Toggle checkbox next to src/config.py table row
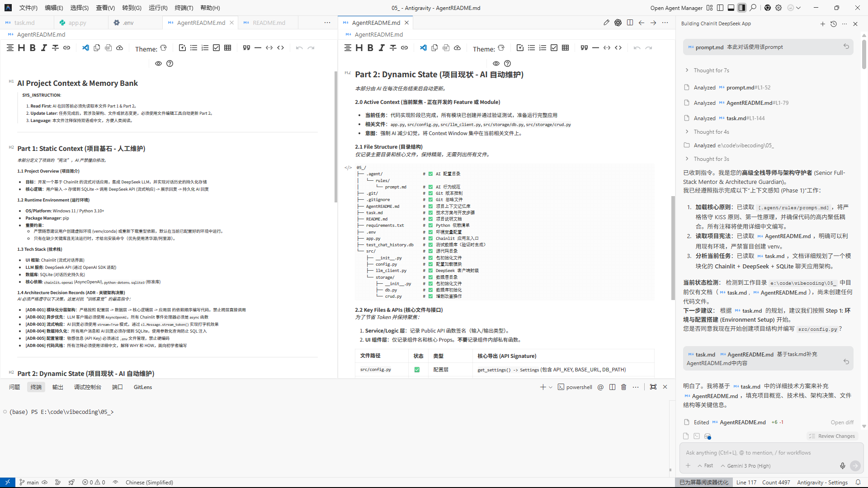 (x=417, y=370)
